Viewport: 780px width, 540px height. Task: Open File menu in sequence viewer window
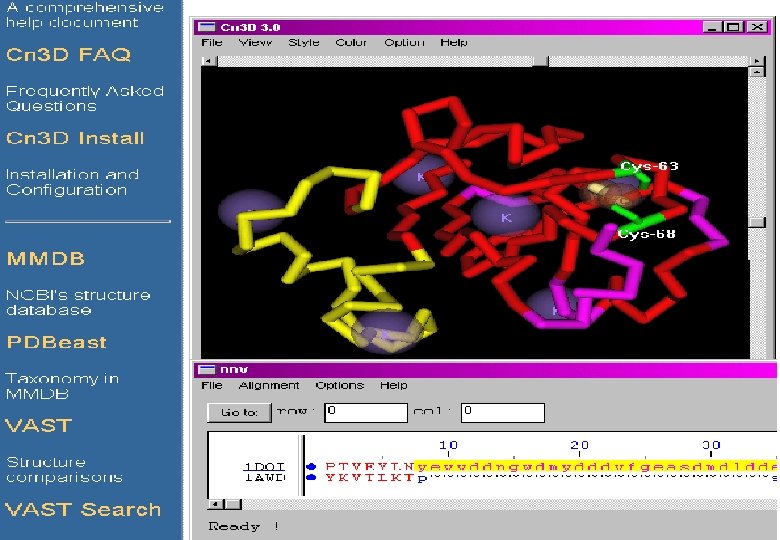pyautogui.click(x=211, y=385)
